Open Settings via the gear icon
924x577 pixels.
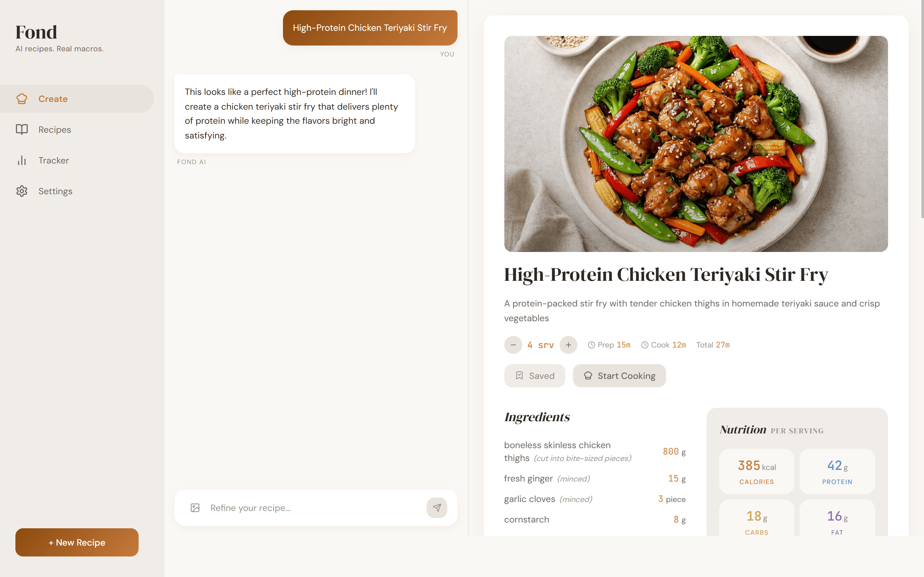[22, 191]
